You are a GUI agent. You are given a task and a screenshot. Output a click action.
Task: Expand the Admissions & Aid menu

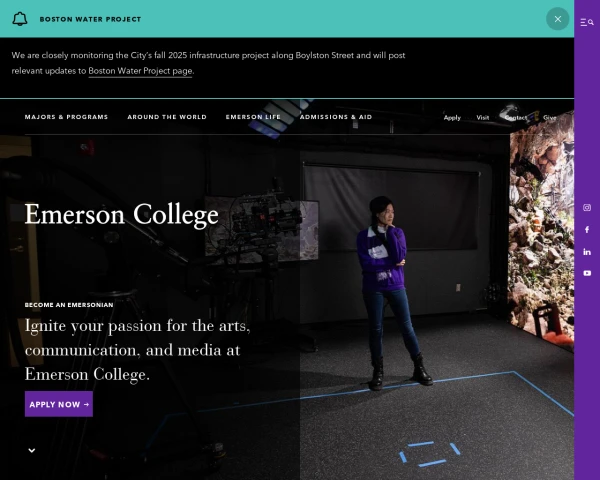pos(336,117)
